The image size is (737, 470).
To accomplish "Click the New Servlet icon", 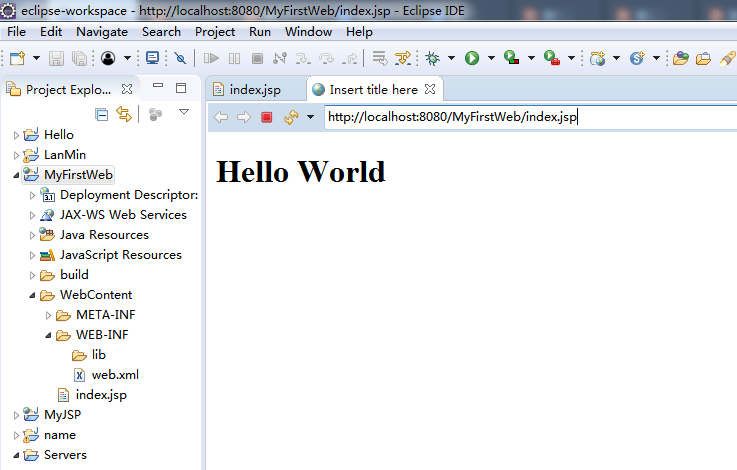I will pyautogui.click(x=637, y=58).
